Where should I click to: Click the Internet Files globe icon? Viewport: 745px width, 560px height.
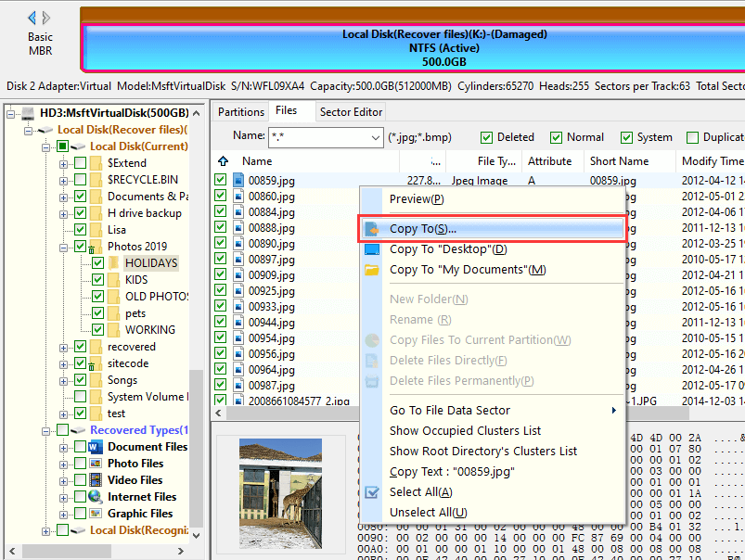[95, 497]
